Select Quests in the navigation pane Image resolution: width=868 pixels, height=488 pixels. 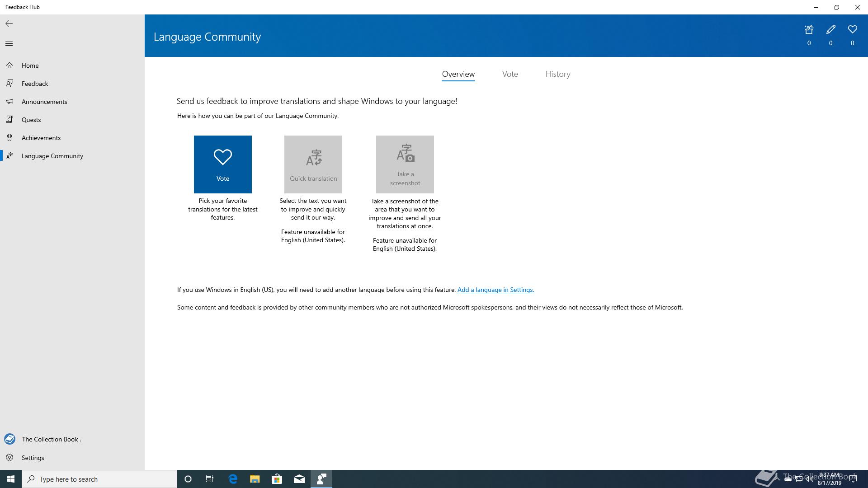point(31,120)
